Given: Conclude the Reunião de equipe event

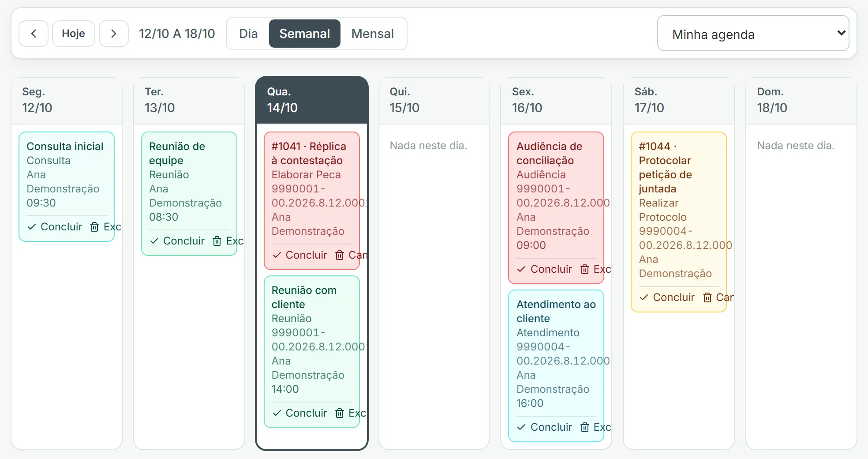Looking at the screenshot, I should point(177,241).
